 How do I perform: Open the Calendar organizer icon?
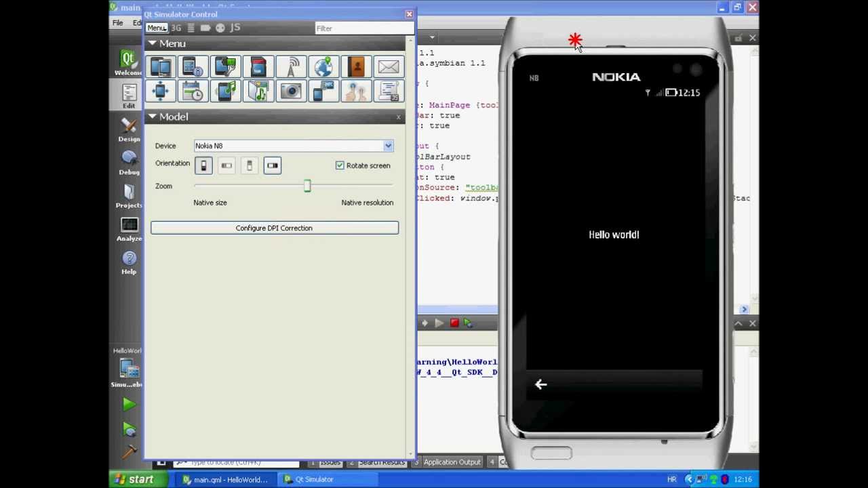point(193,91)
